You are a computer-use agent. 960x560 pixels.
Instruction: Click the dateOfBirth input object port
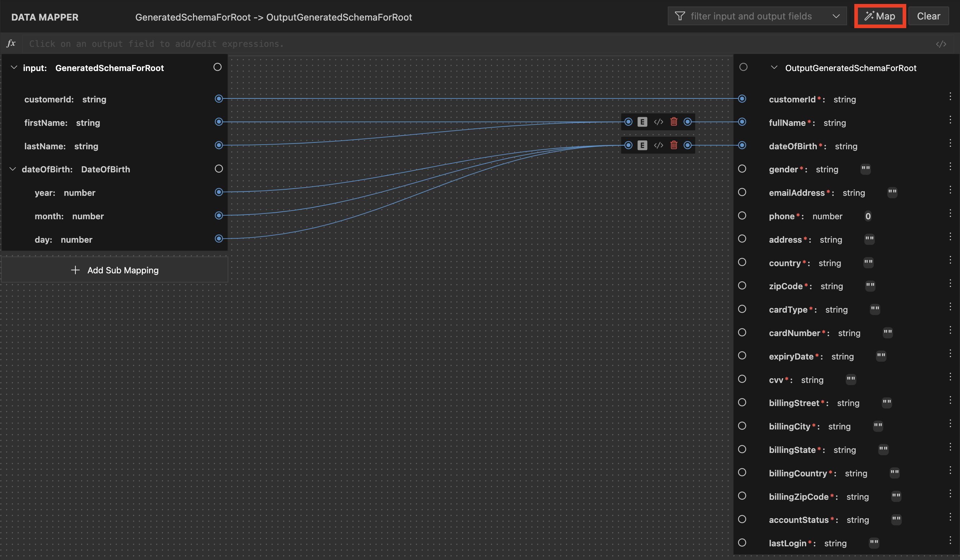click(x=219, y=169)
